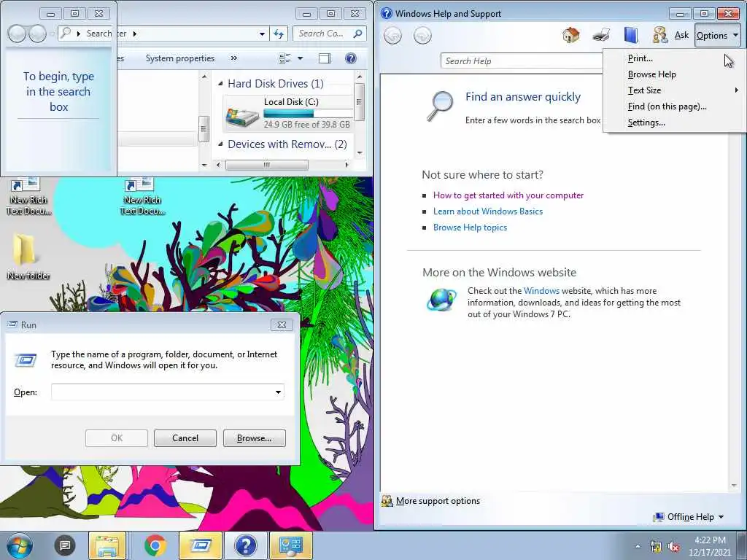Click in the Search Help field

[x=521, y=61]
